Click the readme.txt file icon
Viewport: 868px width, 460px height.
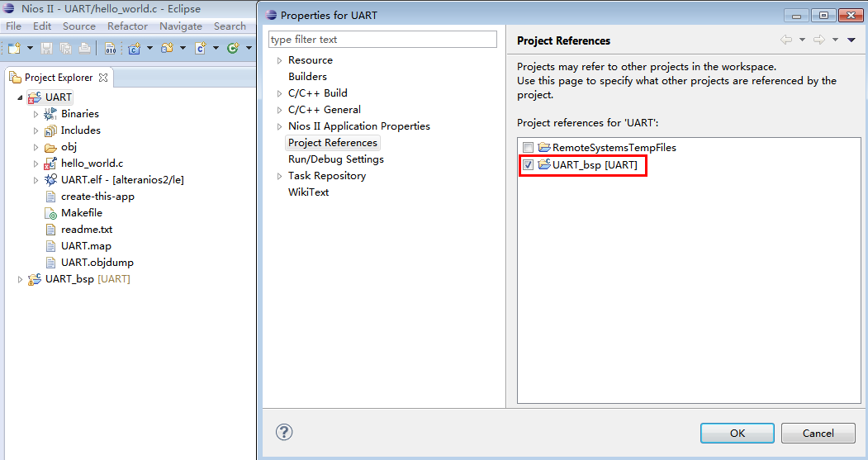[x=50, y=229]
